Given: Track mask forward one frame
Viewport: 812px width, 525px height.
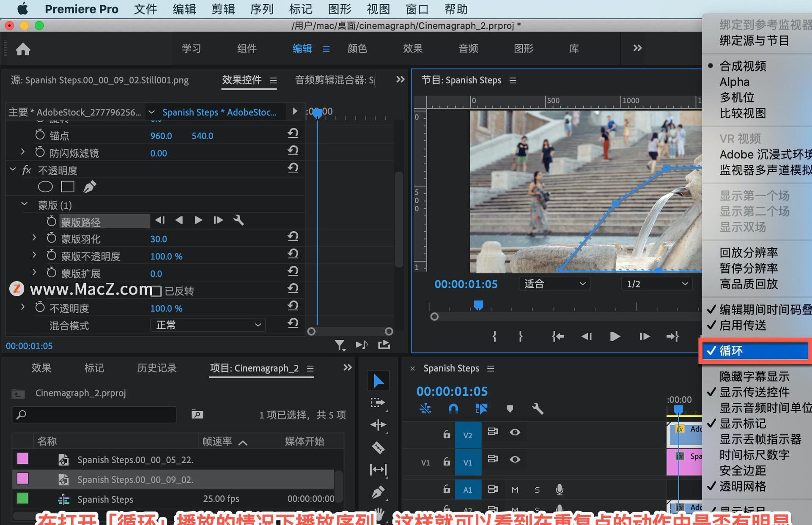Looking at the screenshot, I should [x=218, y=220].
